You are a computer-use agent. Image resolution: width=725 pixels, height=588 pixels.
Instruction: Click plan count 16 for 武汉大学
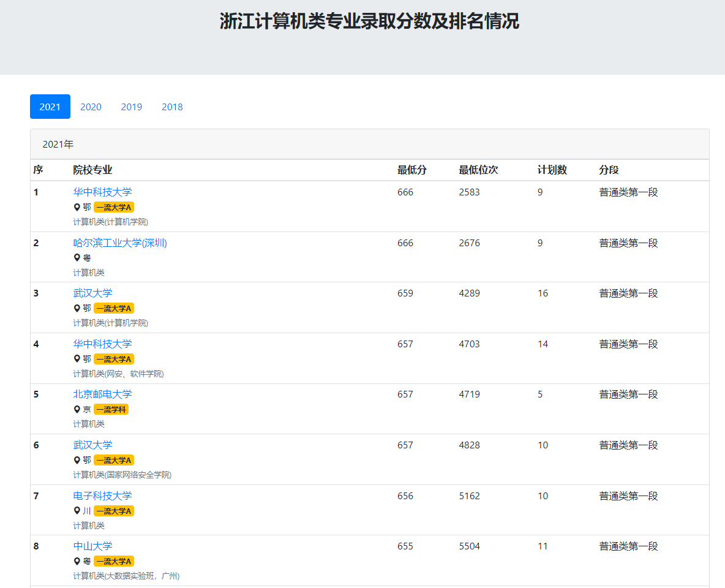(543, 293)
